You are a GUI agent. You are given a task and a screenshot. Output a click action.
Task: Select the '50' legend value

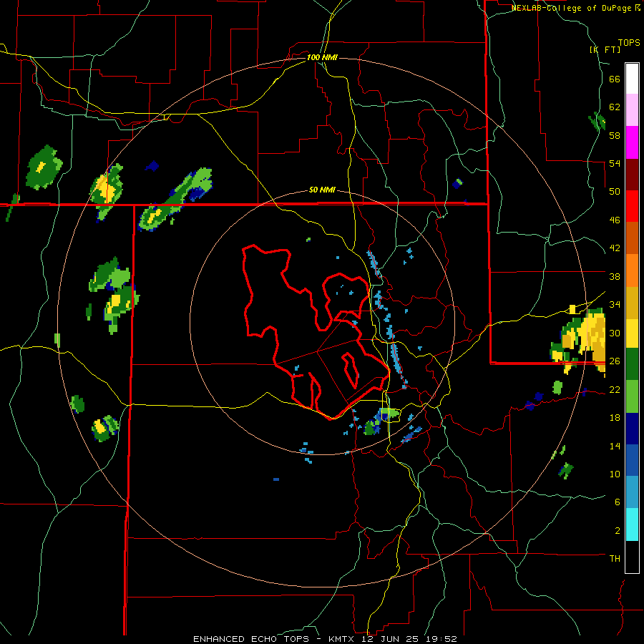click(x=615, y=192)
